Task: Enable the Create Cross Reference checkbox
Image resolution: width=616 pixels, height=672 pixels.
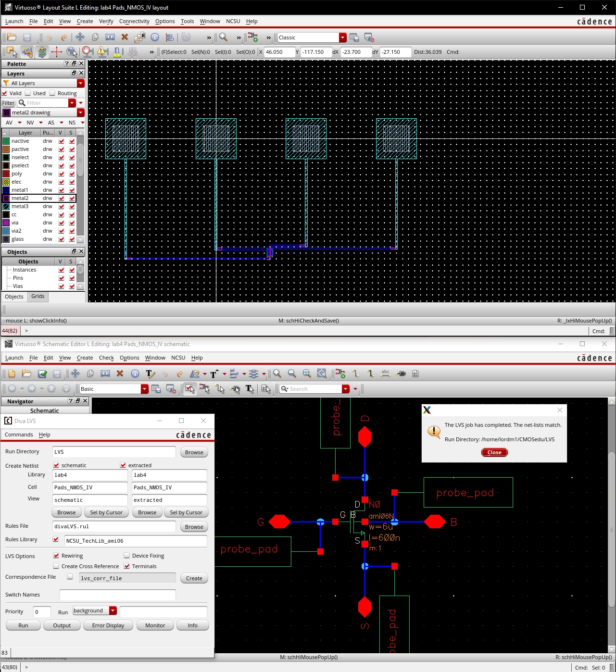Action: point(56,566)
